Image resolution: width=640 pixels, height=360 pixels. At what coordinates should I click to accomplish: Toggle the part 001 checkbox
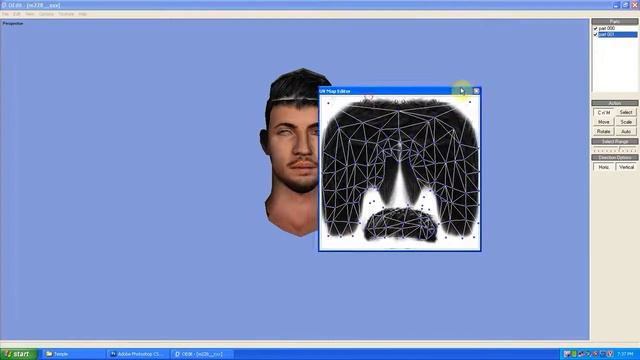(x=595, y=35)
